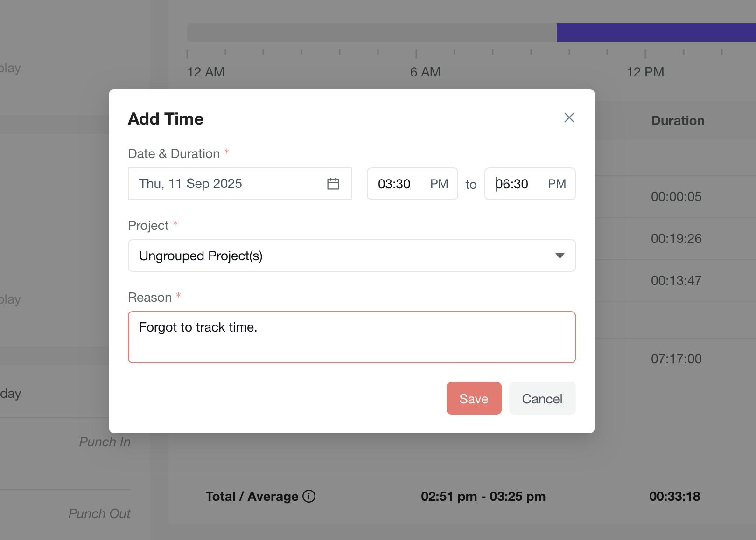Expand the Ungrouped Project(s) dropdown
The image size is (756, 540).
pyautogui.click(x=351, y=256)
